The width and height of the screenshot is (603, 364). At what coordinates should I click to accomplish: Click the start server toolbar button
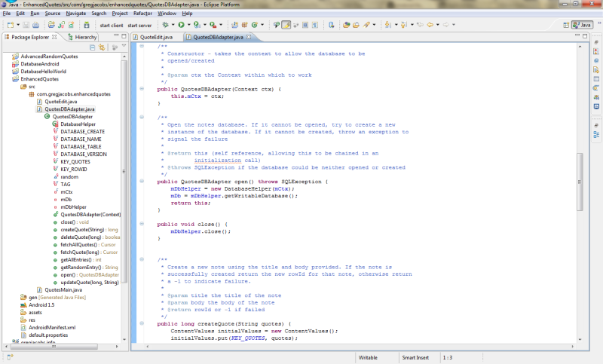(x=139, y=25)
